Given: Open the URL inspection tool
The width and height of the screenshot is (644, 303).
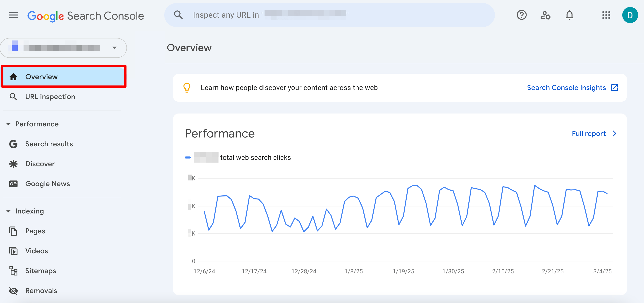Looking at the screenshot, I should (x=50, y=97).
